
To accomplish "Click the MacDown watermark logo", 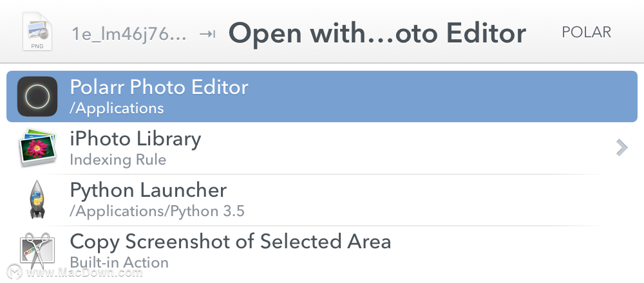I will pyautogui.click(x=15, y=272).
